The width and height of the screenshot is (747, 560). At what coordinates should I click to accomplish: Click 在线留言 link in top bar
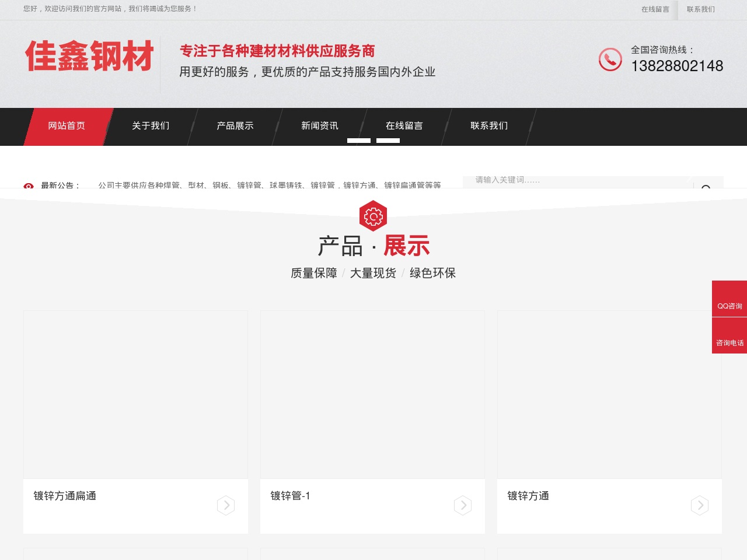(655, 9)
